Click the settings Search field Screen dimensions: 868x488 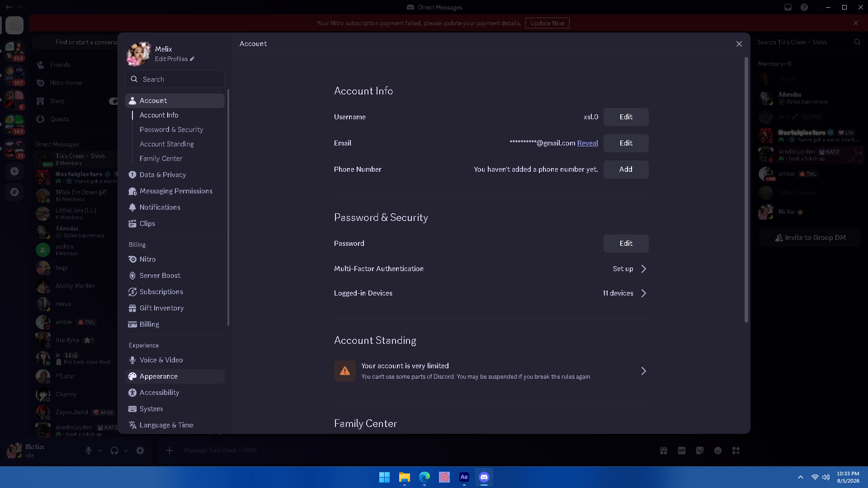tap(175, 79)
